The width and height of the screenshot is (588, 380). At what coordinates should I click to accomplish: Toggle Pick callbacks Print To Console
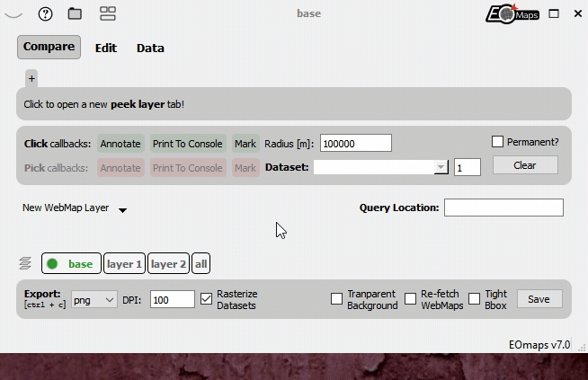tap(188, 167)
